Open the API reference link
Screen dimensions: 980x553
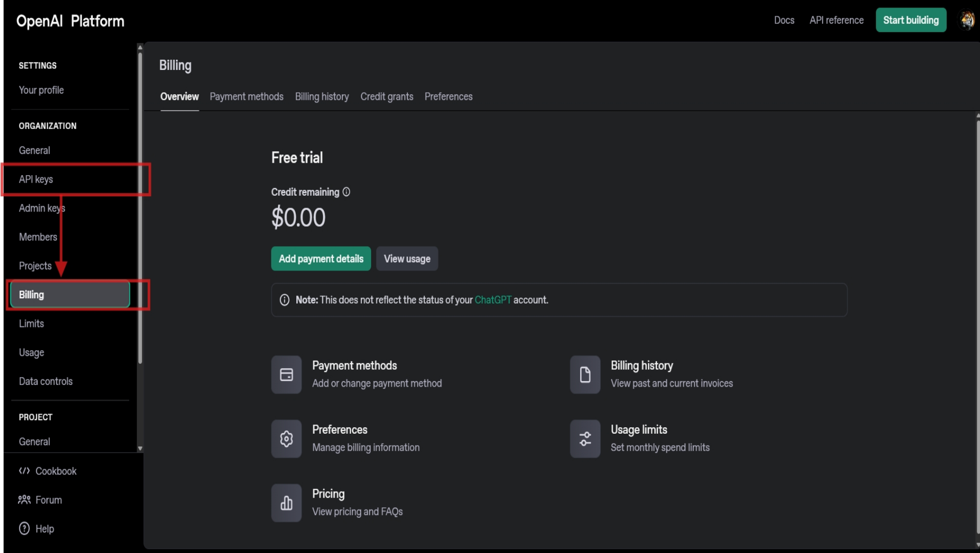pyautogui.click(x=836, y=20)
